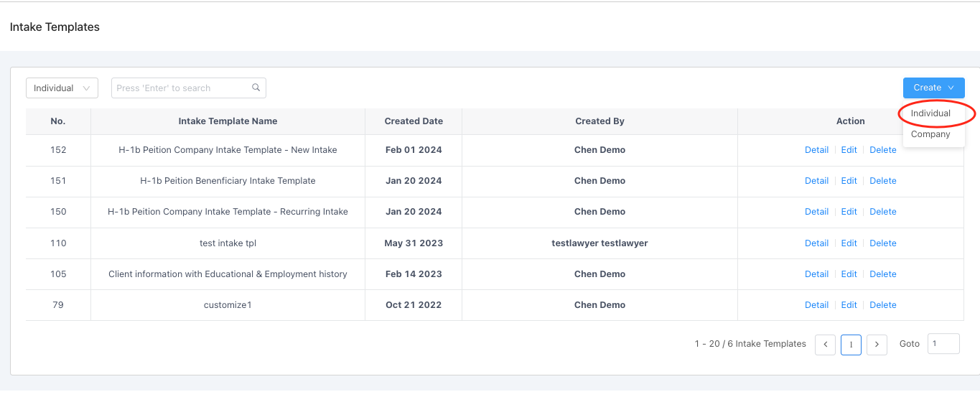This screenshot has width=980, height=397.
Task: Delete the customize1 template
Action: tap(882, 305)
